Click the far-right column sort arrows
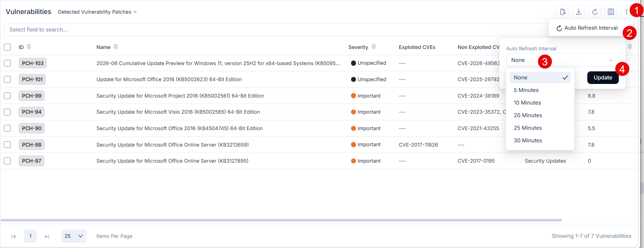The height and width of the screenshot is (248, 644). pos(630,47)
